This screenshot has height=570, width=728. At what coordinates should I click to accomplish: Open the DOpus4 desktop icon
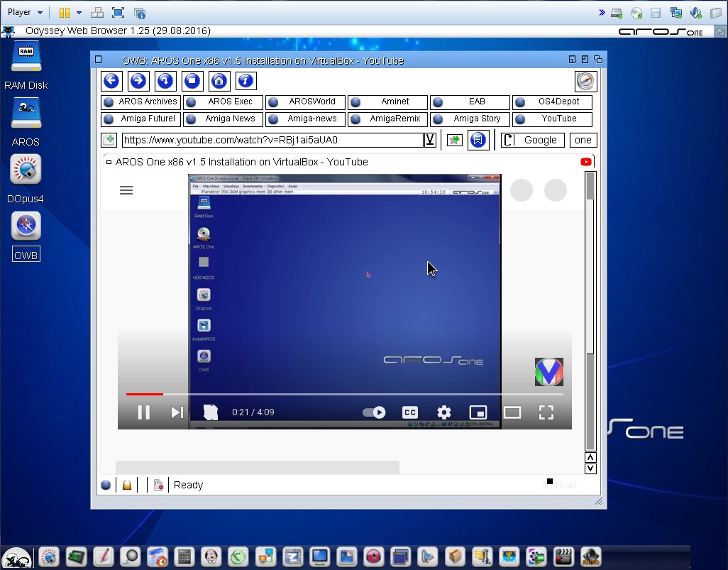click(x=26, y=170)
